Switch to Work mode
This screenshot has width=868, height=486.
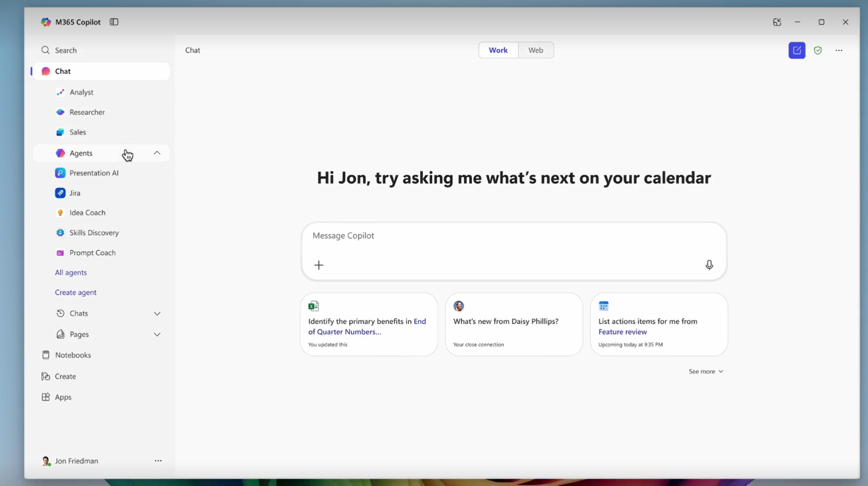coord(498,50)
